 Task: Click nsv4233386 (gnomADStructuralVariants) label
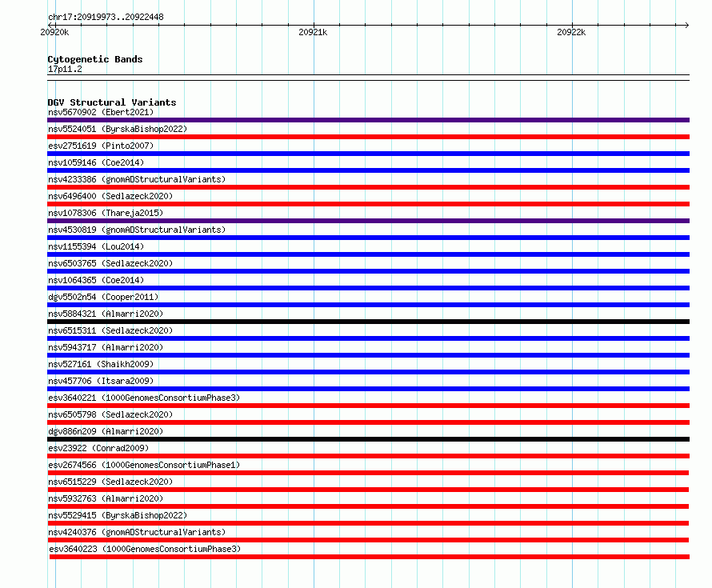(137, 179)
